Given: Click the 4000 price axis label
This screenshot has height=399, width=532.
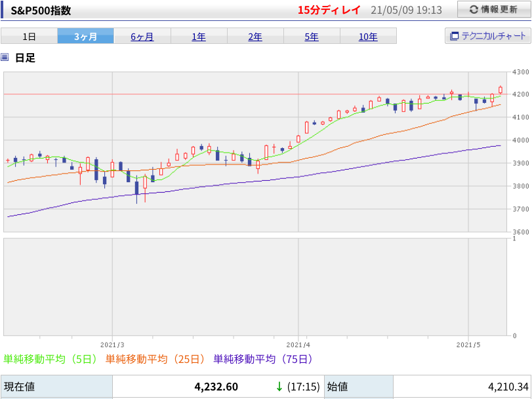Looking at the screenshot, I should click(521, 140).
